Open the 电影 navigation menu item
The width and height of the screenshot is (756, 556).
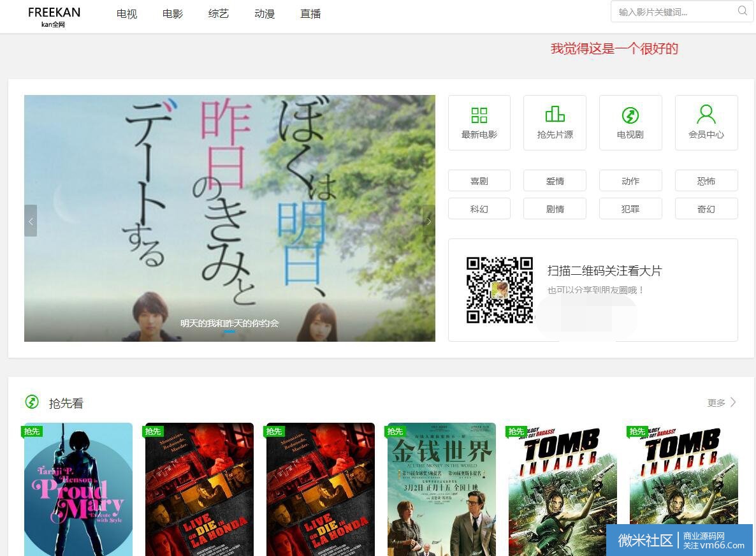pyautogui.click(x=173, y=14)
